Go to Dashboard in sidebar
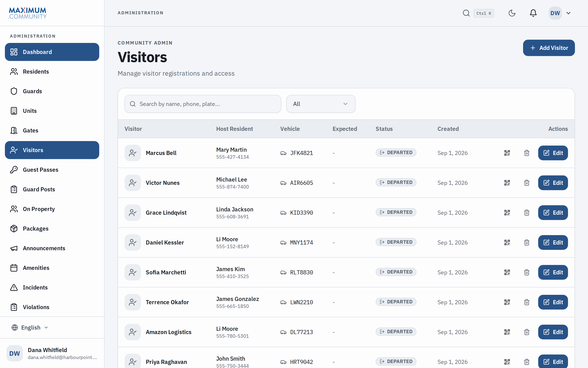This screenshot has height=368, width=588. (x=52, y=52)
